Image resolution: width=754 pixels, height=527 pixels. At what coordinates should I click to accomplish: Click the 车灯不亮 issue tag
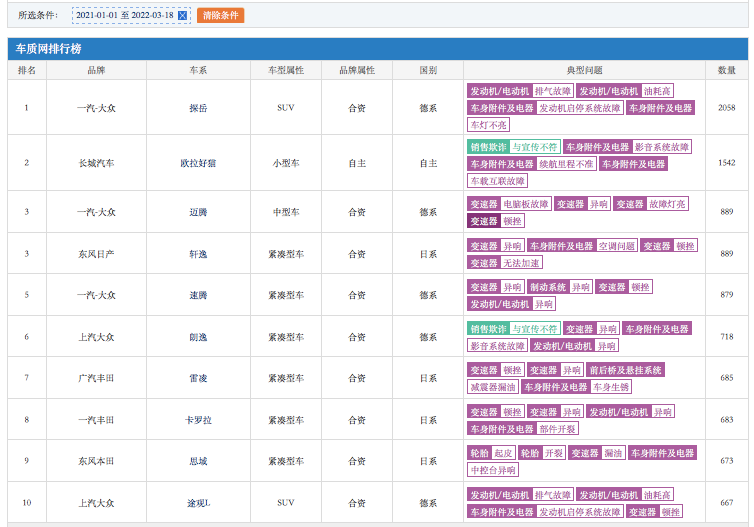(x=488, y=125)
